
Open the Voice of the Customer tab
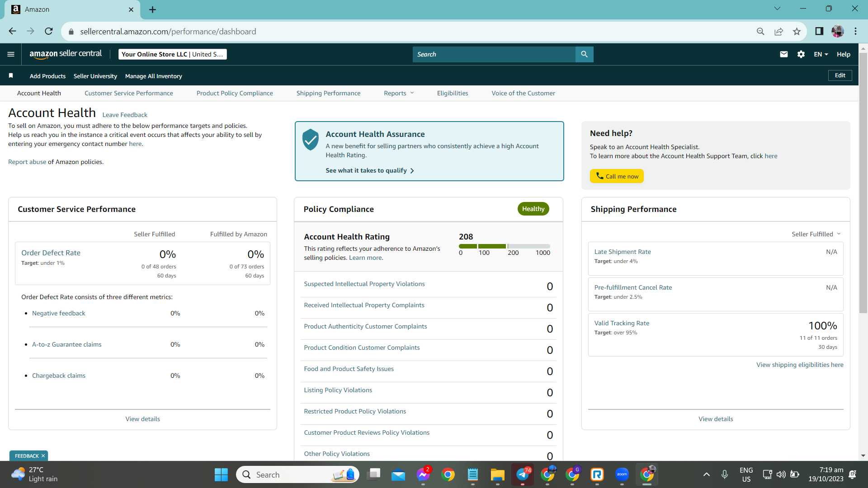coord(524,93)
